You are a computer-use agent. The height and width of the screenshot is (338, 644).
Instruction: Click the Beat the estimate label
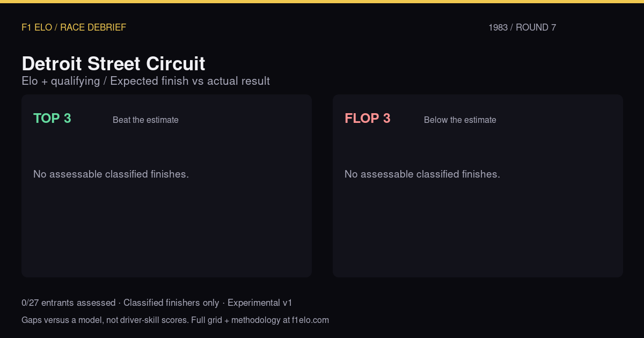(145, 120)
